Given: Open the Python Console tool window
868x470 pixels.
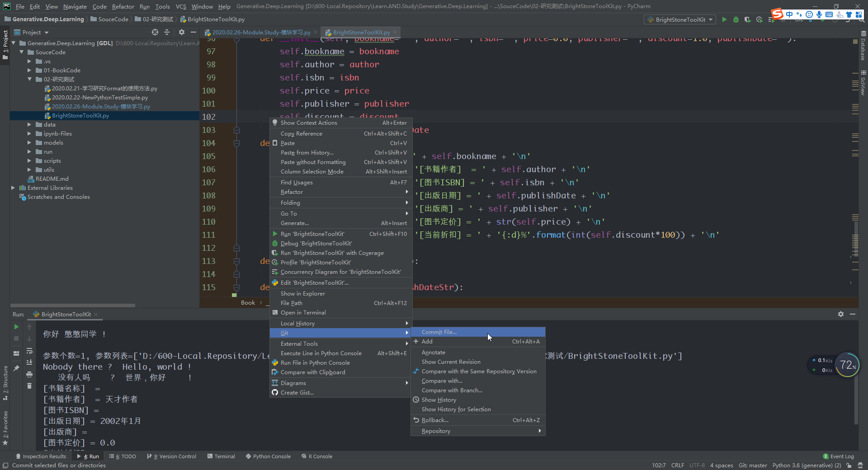Looking at the screenshot, I should pyautogui.click(x=268, y=456).
